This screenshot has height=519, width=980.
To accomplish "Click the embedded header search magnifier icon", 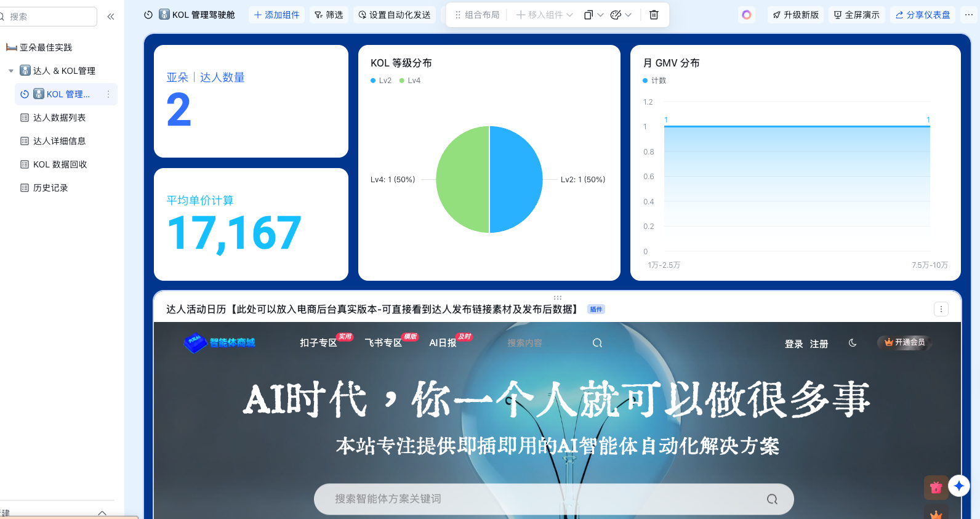I will point(597,343).
